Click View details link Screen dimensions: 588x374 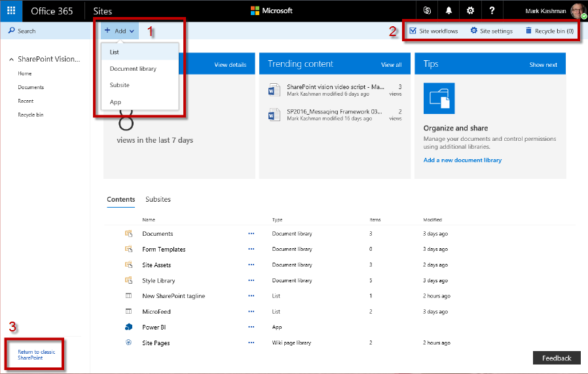230,65
